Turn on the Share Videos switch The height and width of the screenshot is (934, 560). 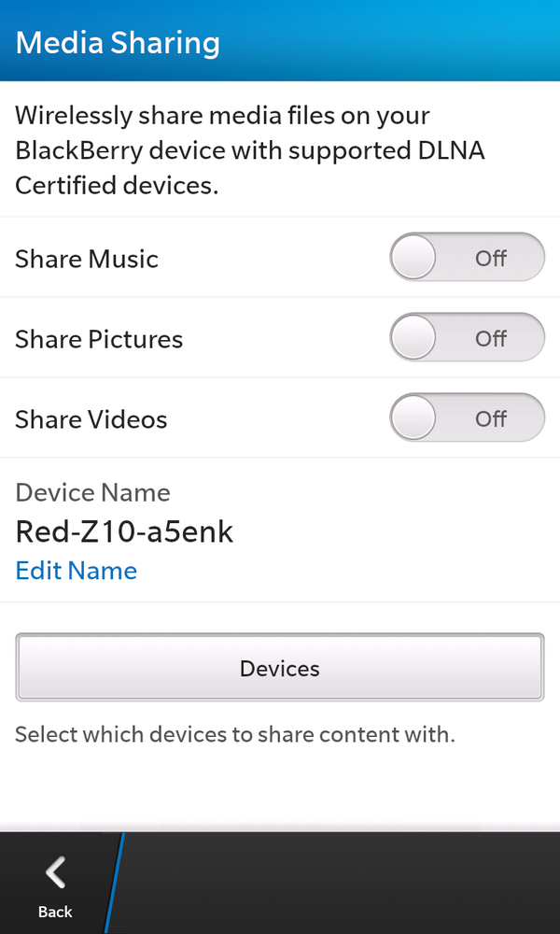click(x=467, y=418)
